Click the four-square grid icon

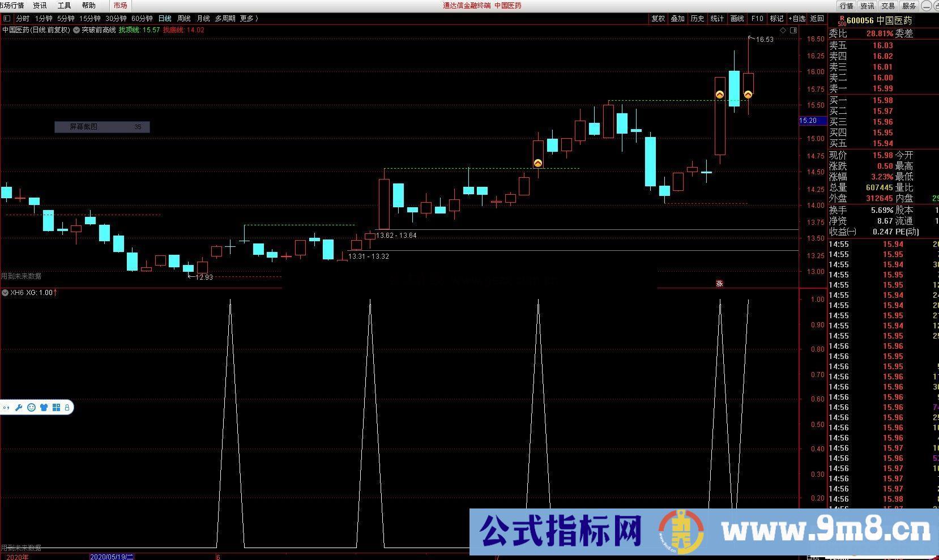pos(56,407)
